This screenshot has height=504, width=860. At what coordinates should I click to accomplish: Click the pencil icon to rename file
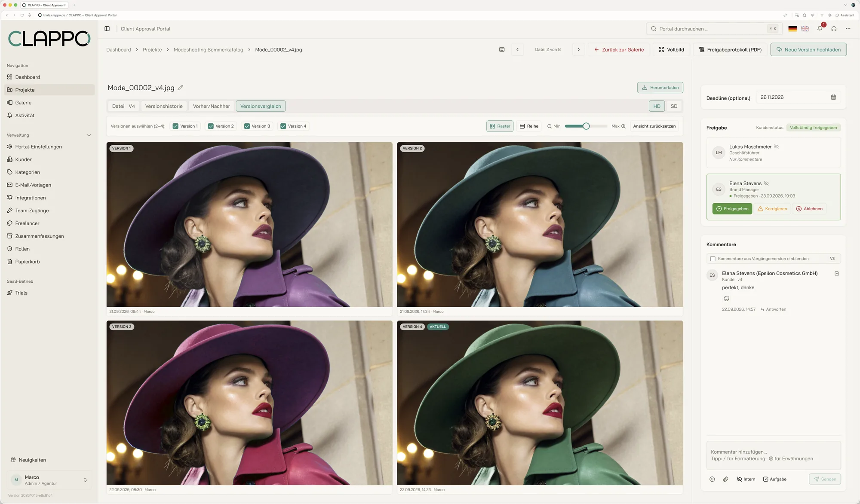181,88
